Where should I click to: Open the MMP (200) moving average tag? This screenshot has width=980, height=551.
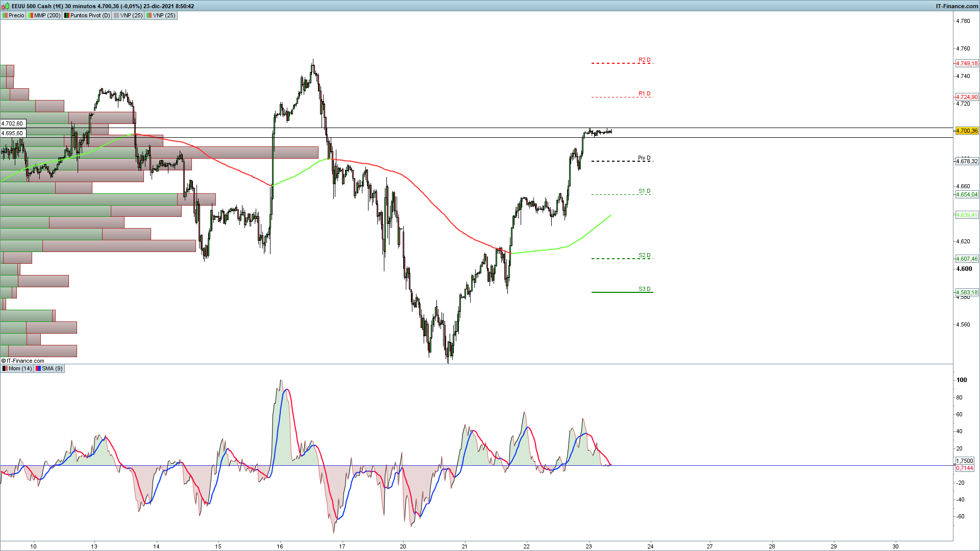44,15
